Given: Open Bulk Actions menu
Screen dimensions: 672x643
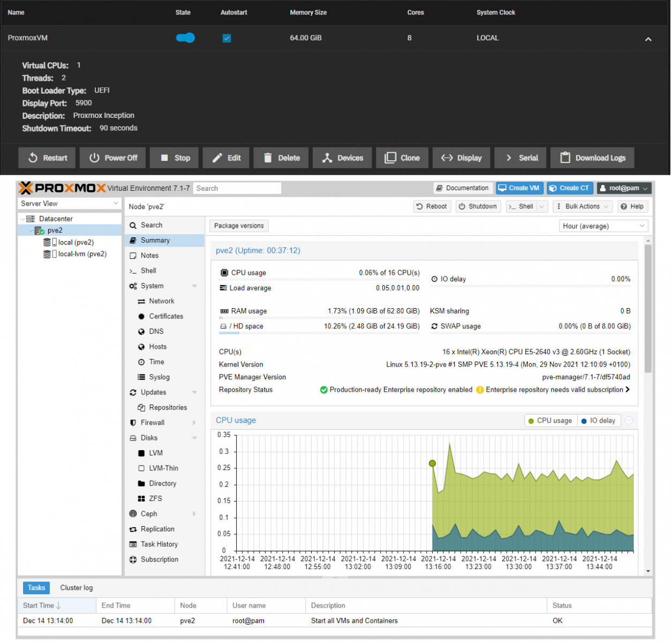Looking at the screenshot, I should [582, 207].
